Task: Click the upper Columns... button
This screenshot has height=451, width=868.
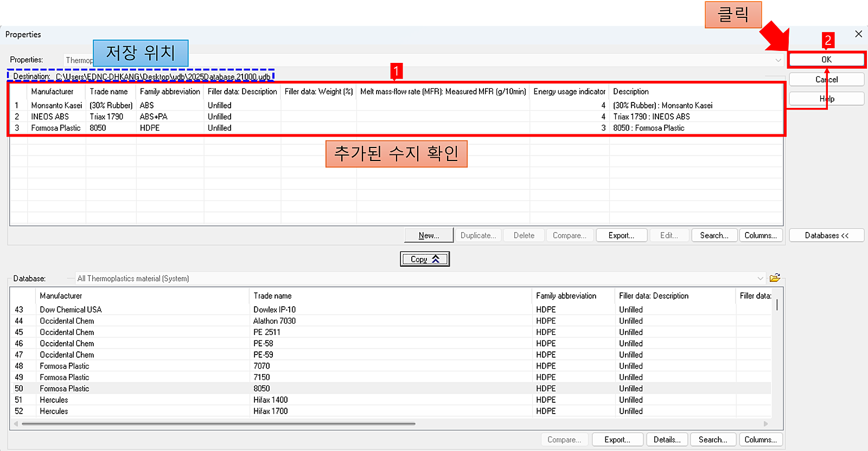Action: 761,235
